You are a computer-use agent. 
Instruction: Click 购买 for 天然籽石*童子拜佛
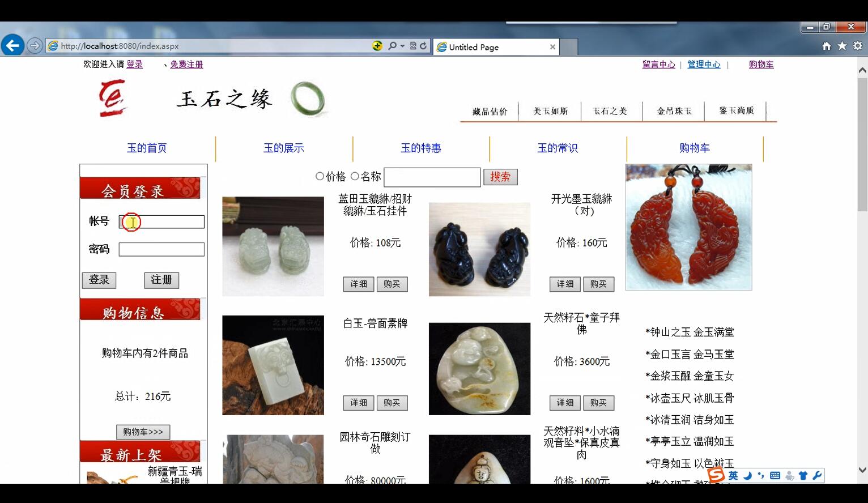(598, 403)
